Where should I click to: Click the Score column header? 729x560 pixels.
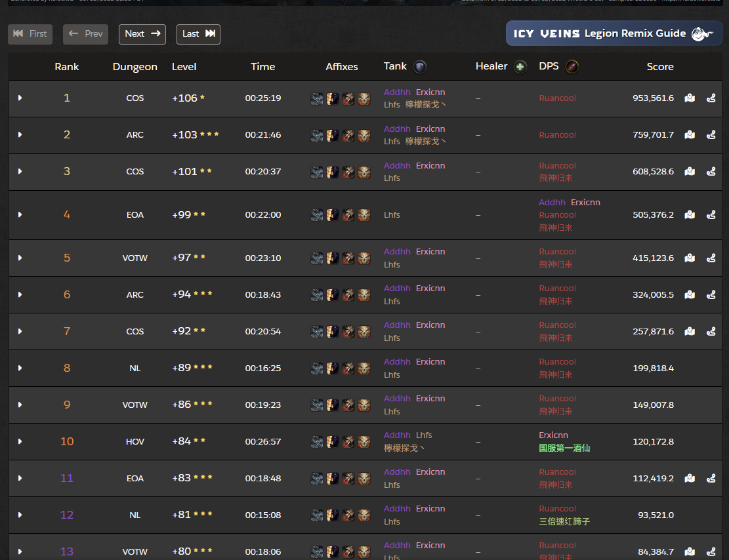pyautogui.click(x=660, y=67)
